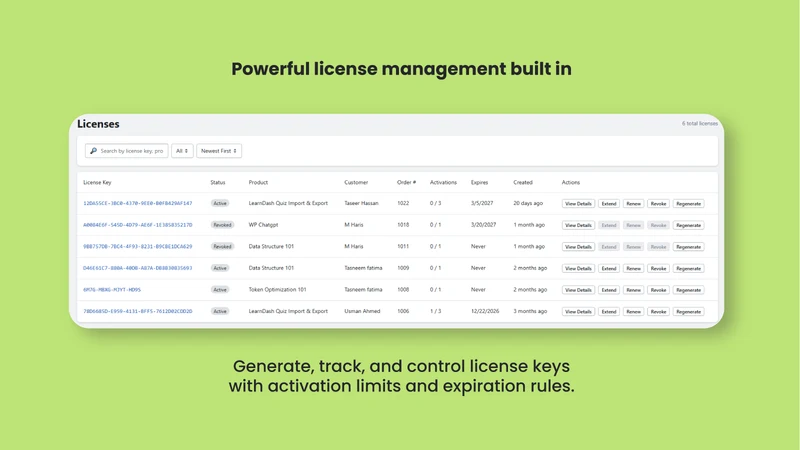800x450 pixels.
Task: Click Regenerate for order 1018
Action: (688, 225)
